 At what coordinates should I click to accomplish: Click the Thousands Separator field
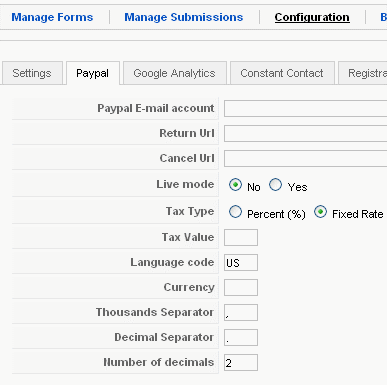click(241, 312)
